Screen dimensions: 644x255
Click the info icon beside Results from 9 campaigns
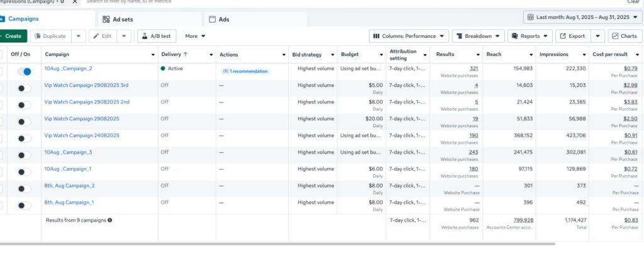110,220
